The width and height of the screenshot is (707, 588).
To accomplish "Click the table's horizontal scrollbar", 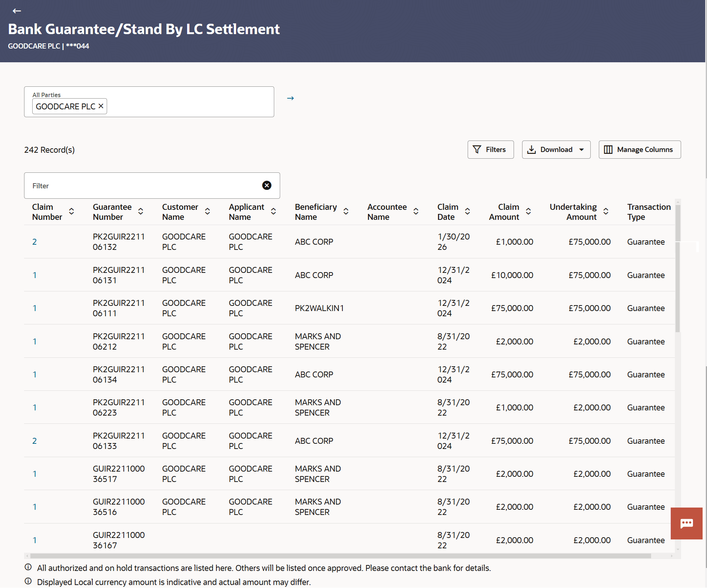I will (341, 556).
